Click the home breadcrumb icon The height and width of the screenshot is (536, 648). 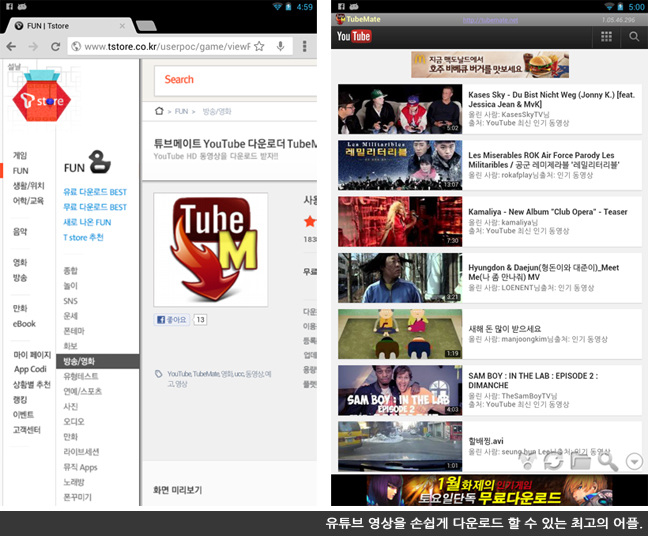(x=159, y=111)
